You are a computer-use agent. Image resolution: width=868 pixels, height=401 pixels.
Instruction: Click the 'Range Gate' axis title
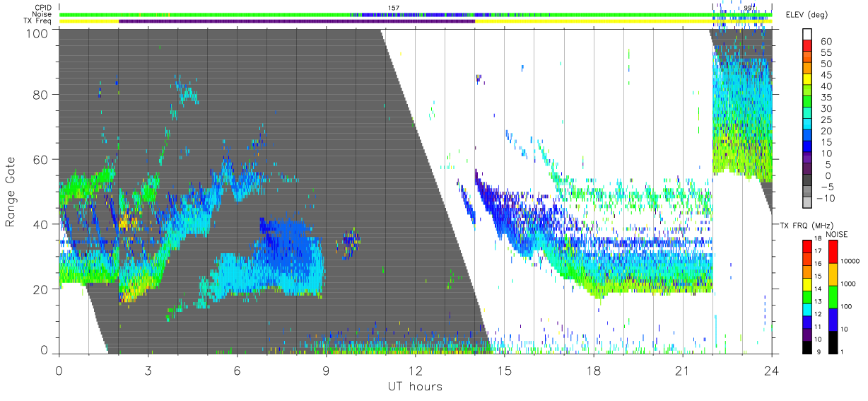coord(11,192)
